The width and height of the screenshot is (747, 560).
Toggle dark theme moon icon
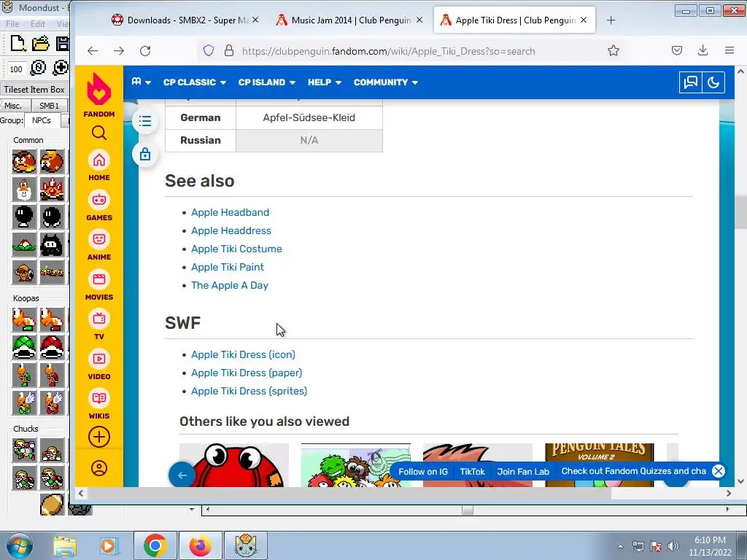[713, 82]
